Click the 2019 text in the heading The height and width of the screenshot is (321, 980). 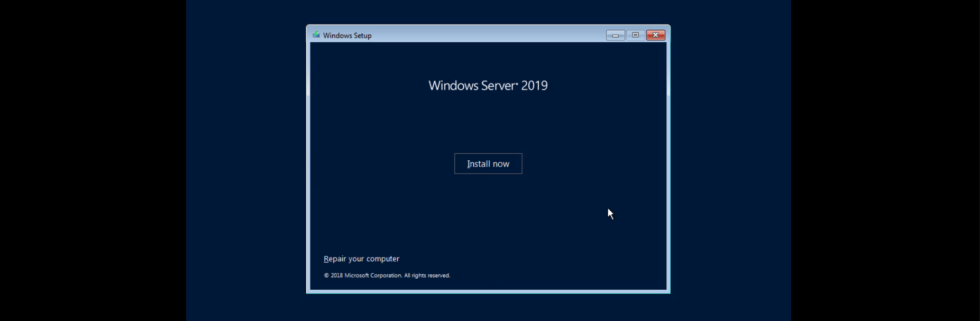click(x=534, y=86)
